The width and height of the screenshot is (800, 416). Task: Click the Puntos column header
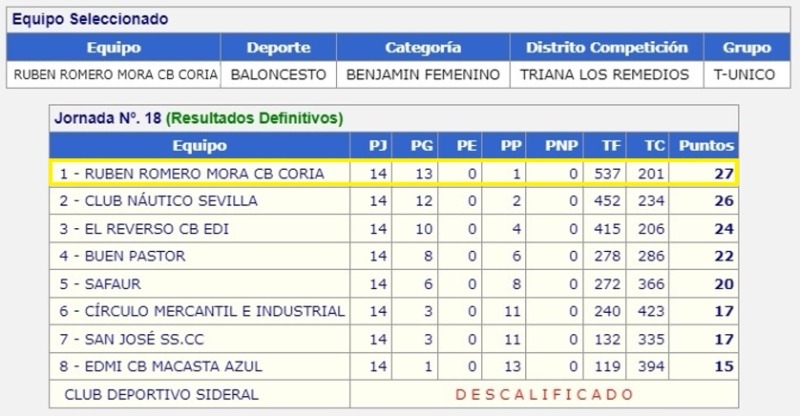coord(706,145)
